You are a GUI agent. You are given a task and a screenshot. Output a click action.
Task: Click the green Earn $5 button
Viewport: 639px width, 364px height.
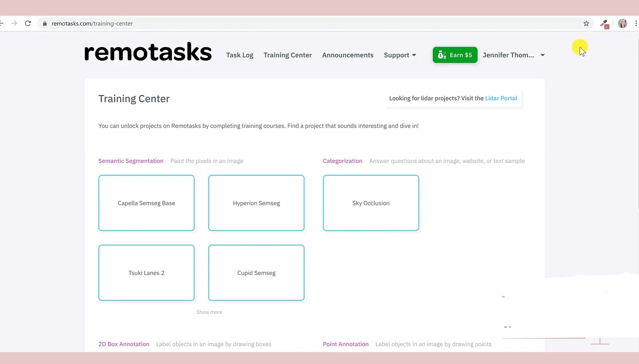click(455, 55)
